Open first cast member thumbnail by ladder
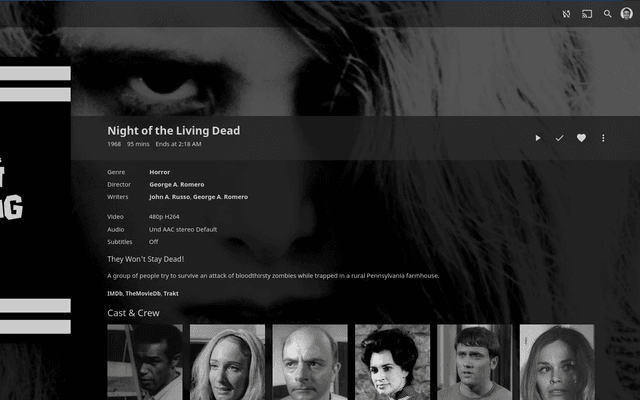 coord(145,362)
